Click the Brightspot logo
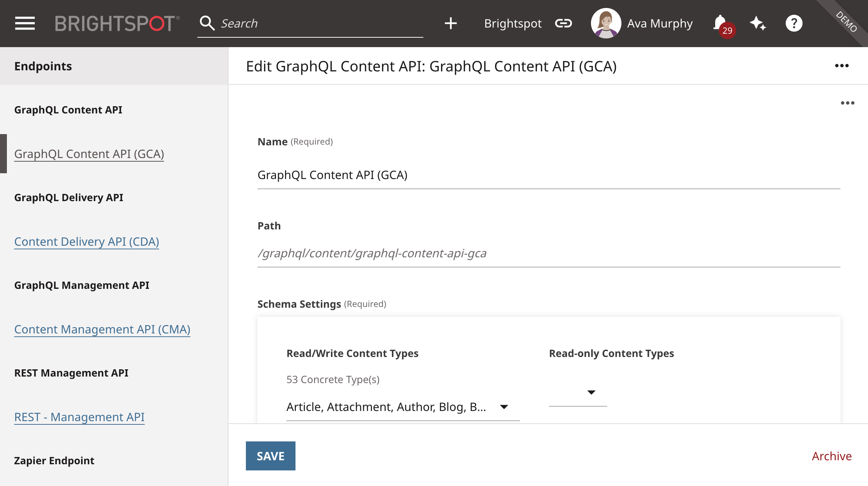The image size is (868, 486). tap(117, 24)
